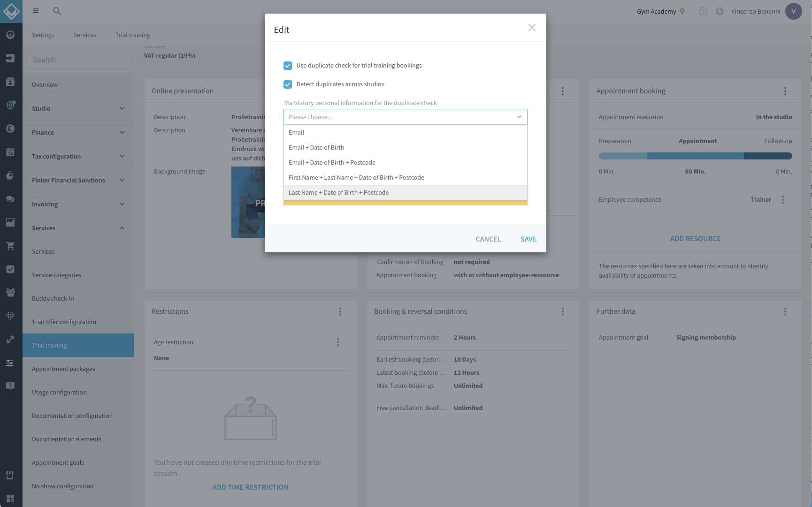Image resolution: width=812 pixels, height=507 pixels.
Task: Click the Services breadcrumb
Action: coord(84,35)
